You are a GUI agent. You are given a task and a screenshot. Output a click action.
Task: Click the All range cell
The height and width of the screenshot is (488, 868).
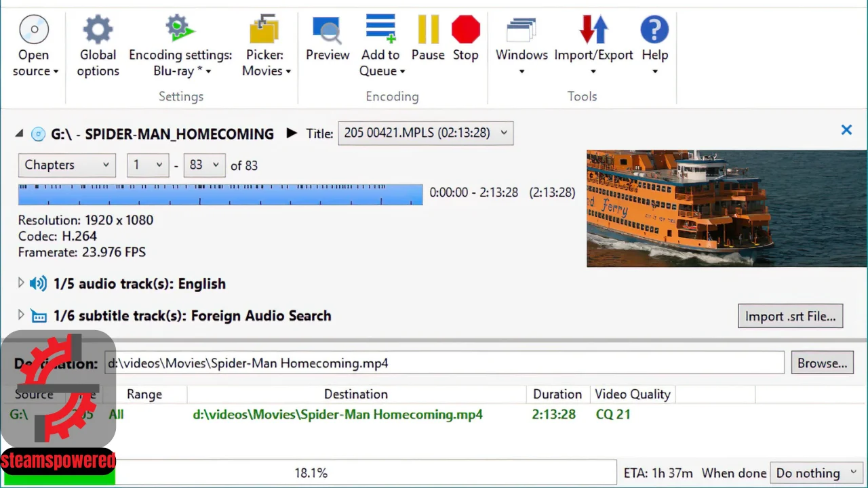[116, 414]
